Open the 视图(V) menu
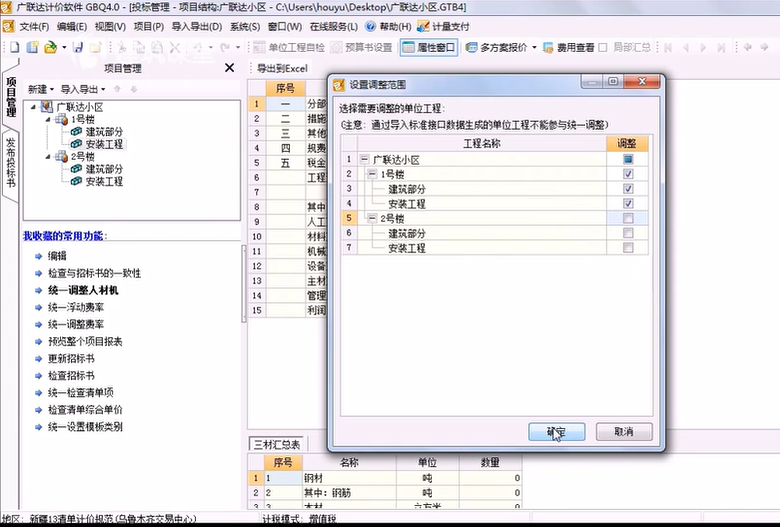 coord(110,26)
